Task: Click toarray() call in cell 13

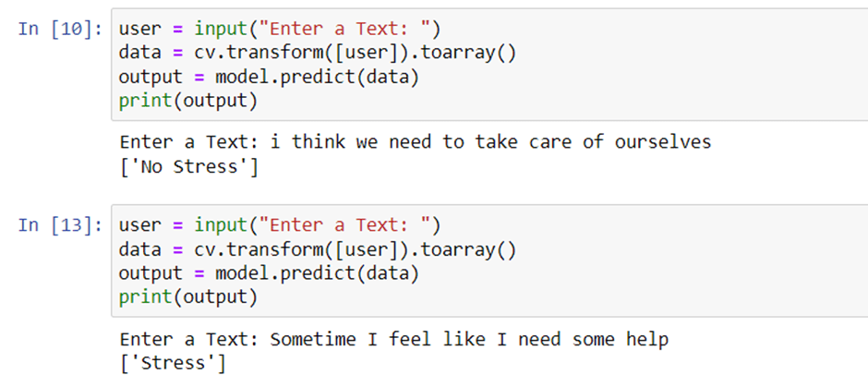Action: point(468,250)
